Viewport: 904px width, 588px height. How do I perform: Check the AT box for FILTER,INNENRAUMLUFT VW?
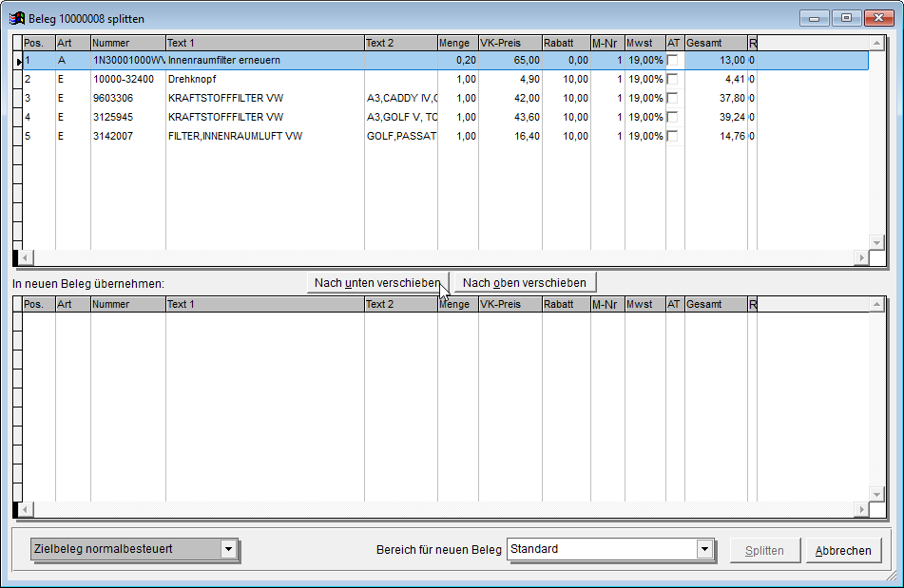673,136
